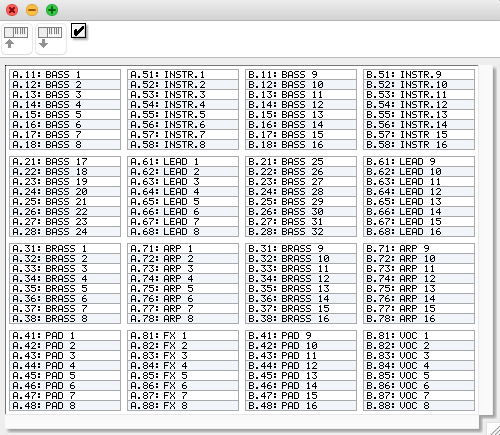This screenshot has height=435, width=500.
Task: Pick patch A.33: BRASS 3
Action: click(65, 269)
